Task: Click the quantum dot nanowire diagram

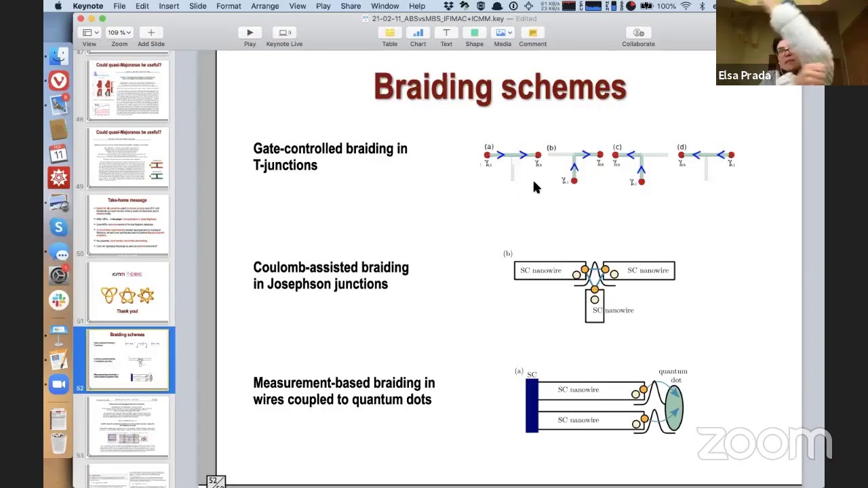Action: pos(603,401)
